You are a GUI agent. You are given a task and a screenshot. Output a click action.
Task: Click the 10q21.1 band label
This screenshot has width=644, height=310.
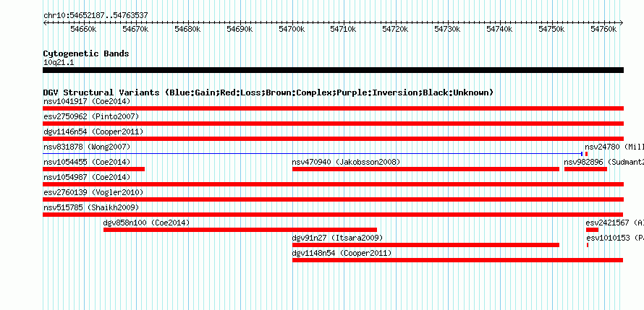59,63
